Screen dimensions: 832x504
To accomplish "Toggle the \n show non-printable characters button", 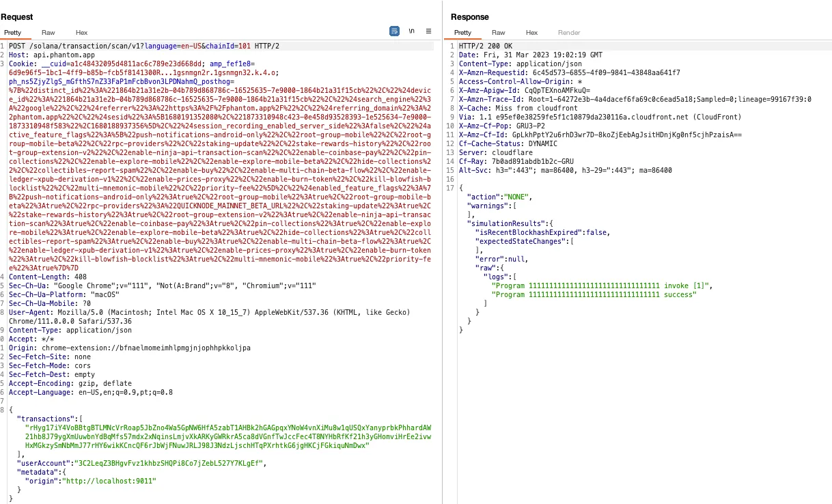I will [412, 31].
